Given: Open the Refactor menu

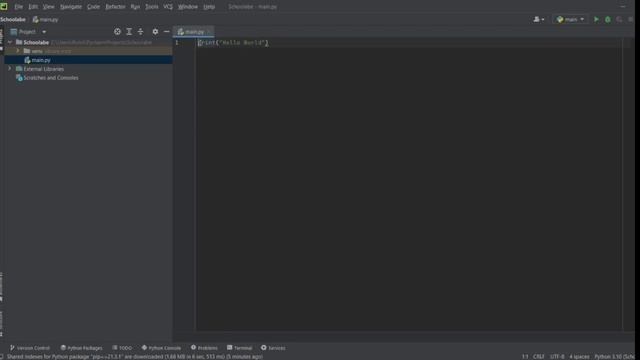Looking at the screenshot, I should point(116,7).
